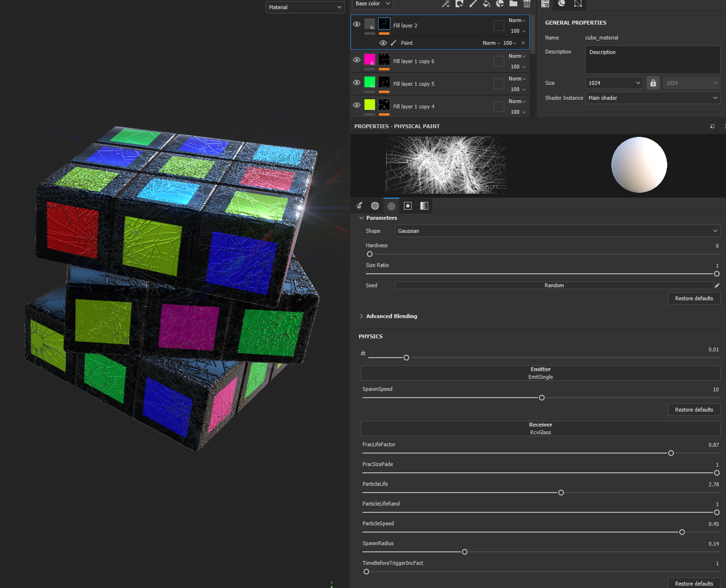Select the mask thumbnail of Fill layer 2
The image size is (726, 588).
coord(384,24)
